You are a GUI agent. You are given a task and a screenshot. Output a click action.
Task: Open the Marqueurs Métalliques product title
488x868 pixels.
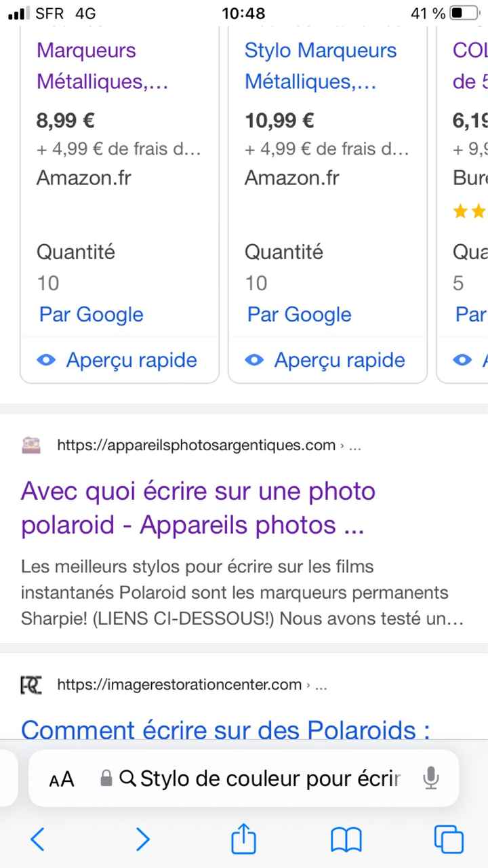pos(102,66)
